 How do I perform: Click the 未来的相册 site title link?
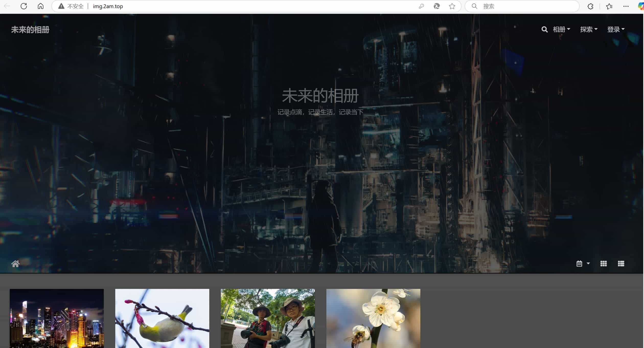pos(30,30)
